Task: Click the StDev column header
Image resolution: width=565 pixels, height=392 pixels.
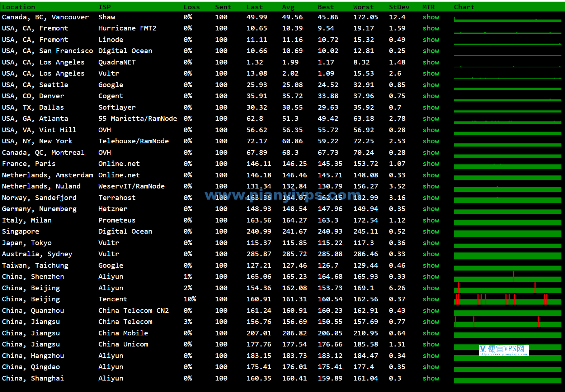Action: (399, 7)
